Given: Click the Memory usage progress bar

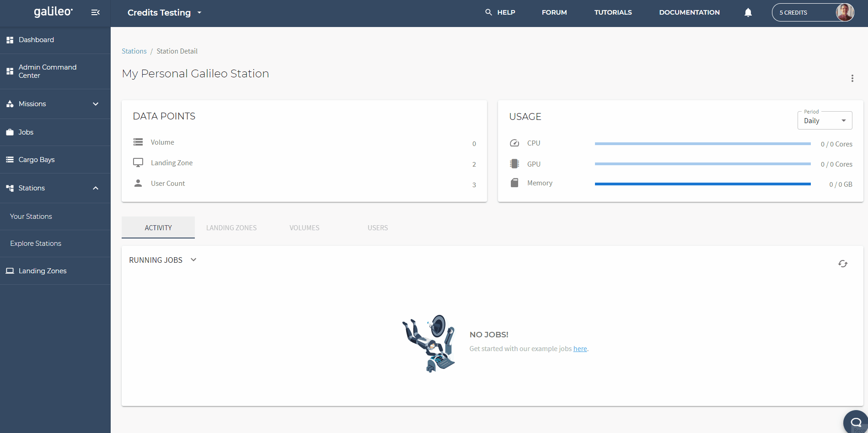Looking at the screenshot, I should pyautogui.click(x=702, y=184).
